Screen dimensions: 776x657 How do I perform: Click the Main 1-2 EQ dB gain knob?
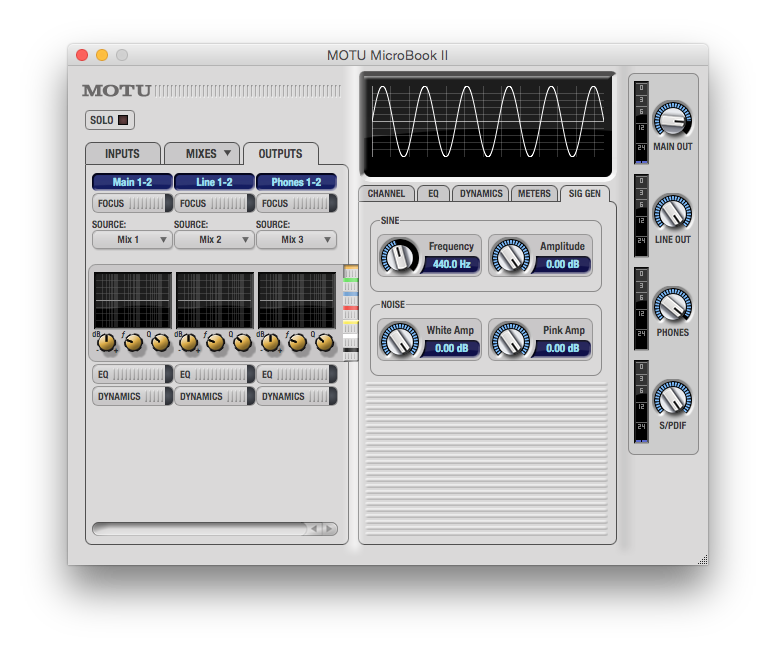click(x=106, y=342)
